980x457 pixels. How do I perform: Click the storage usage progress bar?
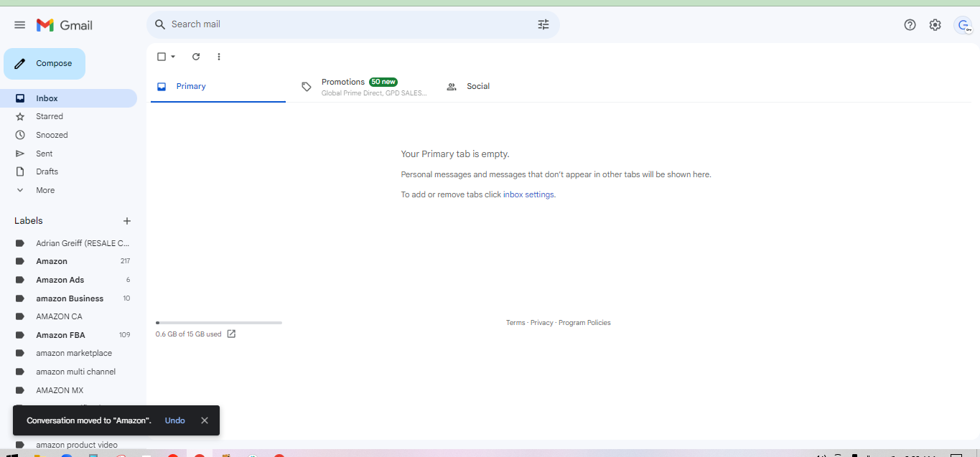click(x=219, y=323)
